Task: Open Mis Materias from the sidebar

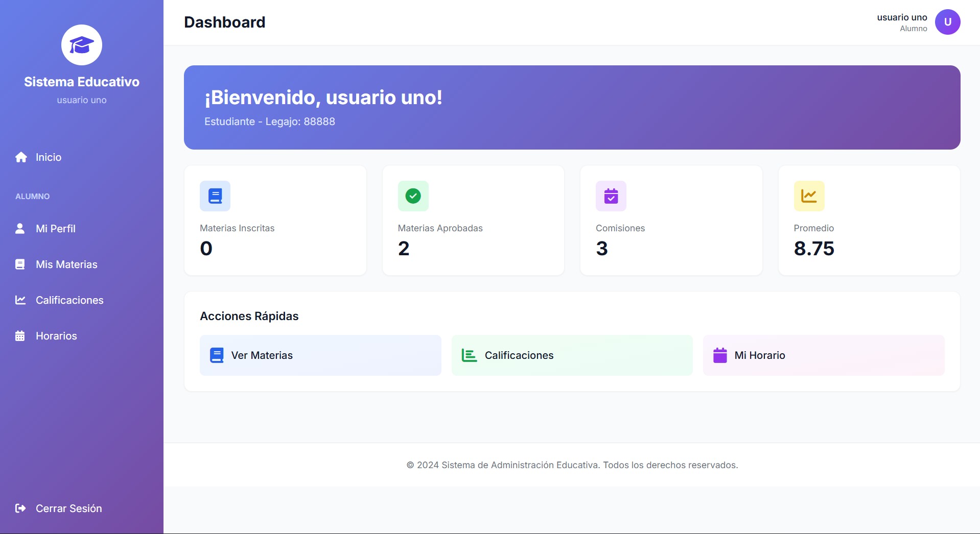Action: coord(66,264)
